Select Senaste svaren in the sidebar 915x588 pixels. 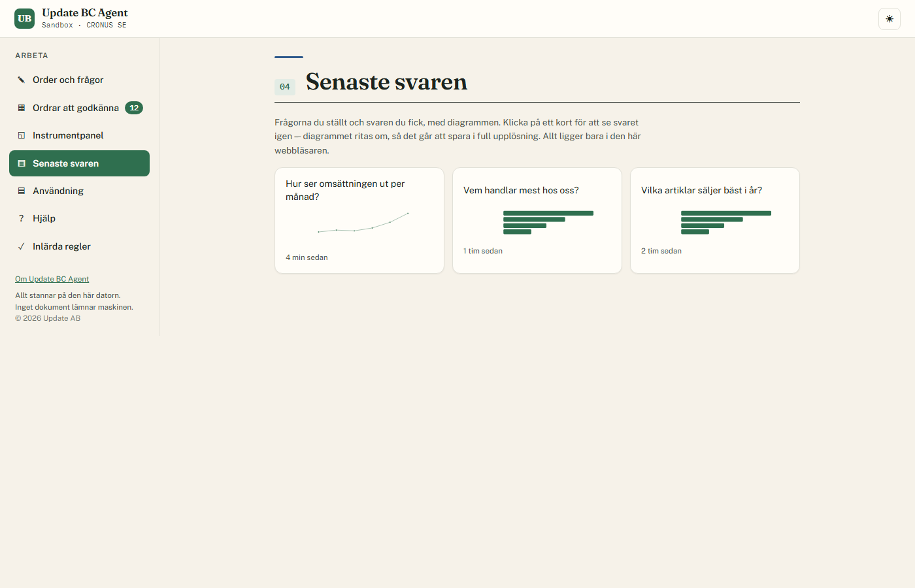point(79,163)
